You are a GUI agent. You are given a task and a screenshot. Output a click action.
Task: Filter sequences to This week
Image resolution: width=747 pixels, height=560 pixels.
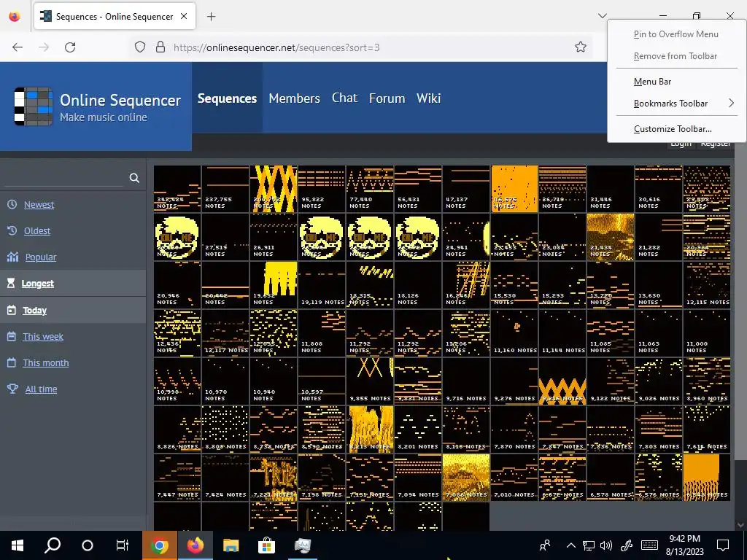point(43,336)
